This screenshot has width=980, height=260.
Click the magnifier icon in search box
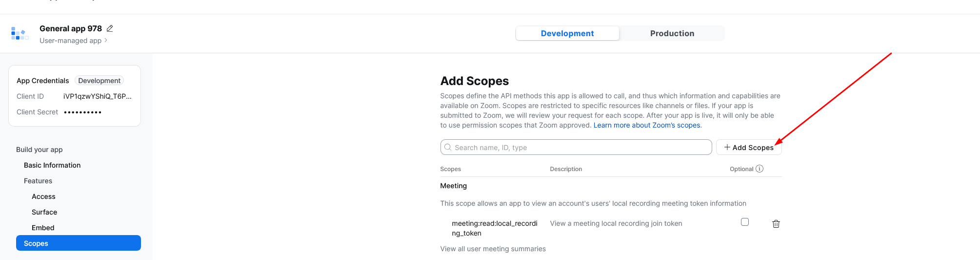[448, 147]
